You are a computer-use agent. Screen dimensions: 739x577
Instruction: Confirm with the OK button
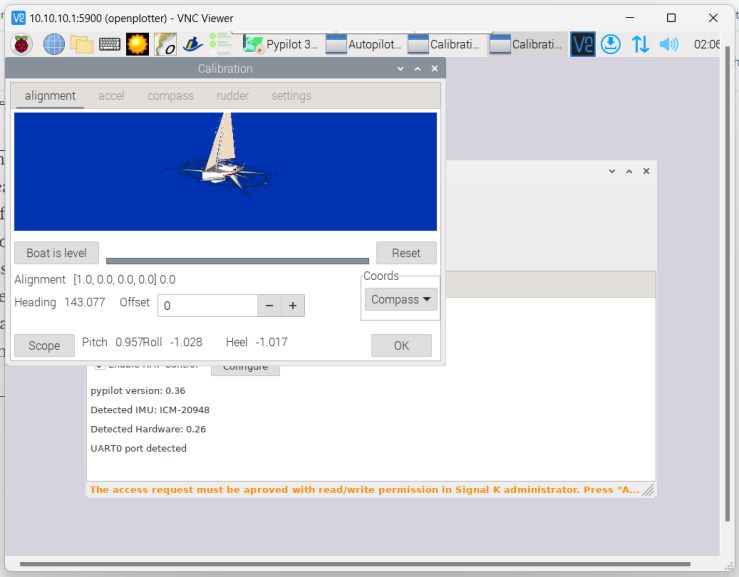402,346
